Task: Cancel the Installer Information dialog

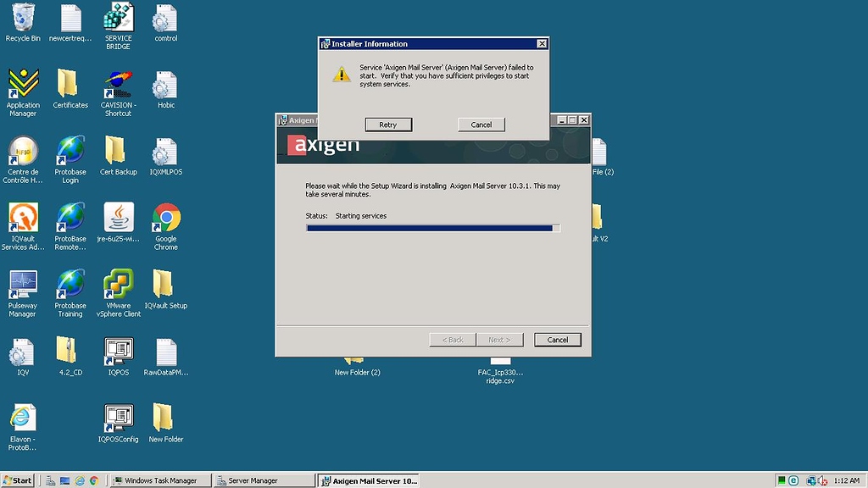Action: coord(481,125)
